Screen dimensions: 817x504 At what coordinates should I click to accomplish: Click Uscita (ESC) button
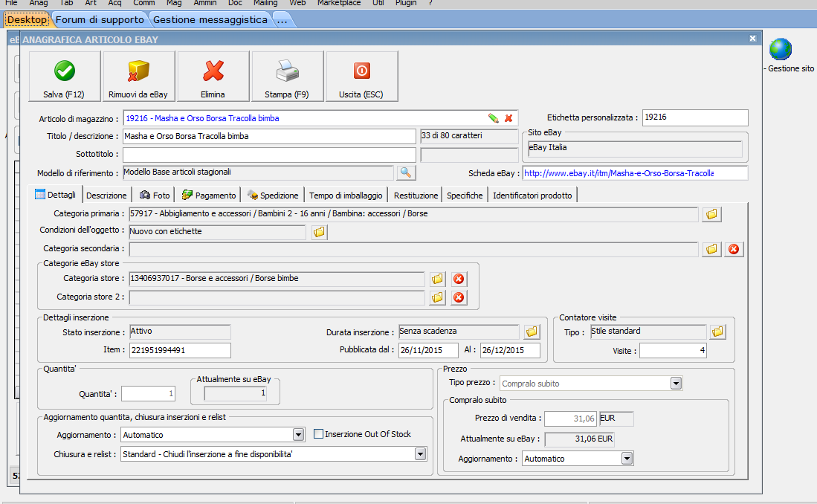361,76
